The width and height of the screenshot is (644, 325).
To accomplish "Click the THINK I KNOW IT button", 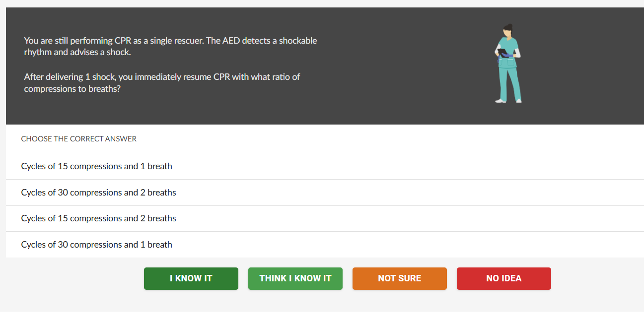I will pos(295,278).
